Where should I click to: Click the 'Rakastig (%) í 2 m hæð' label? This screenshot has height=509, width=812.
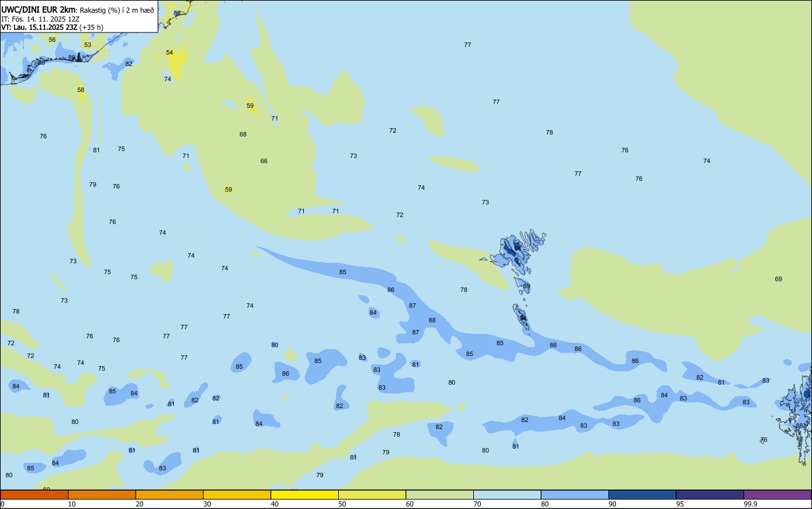(117, 10)
